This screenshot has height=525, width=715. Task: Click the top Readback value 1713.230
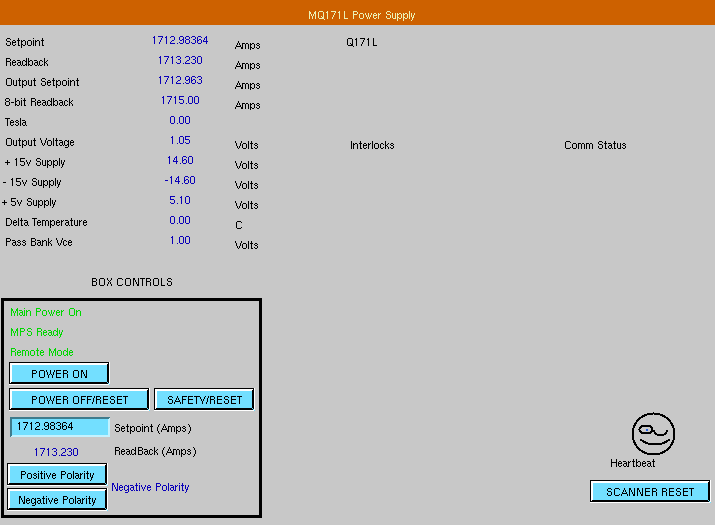point(180,60)
